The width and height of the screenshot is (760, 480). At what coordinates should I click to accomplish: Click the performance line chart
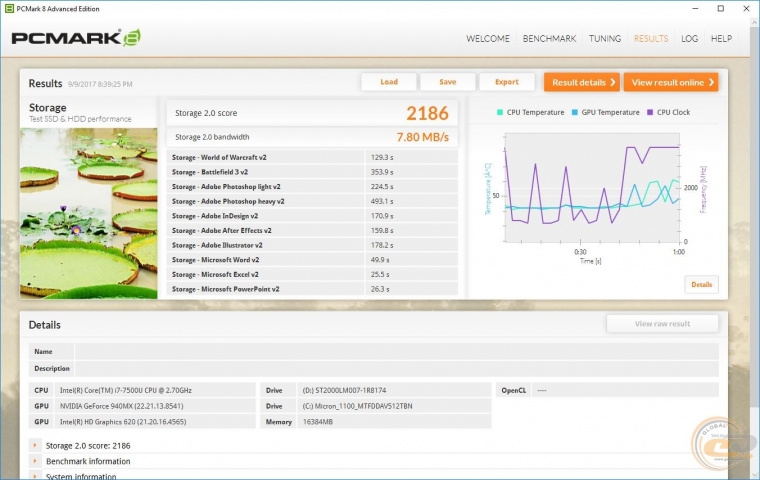click(x=592, y=188)
